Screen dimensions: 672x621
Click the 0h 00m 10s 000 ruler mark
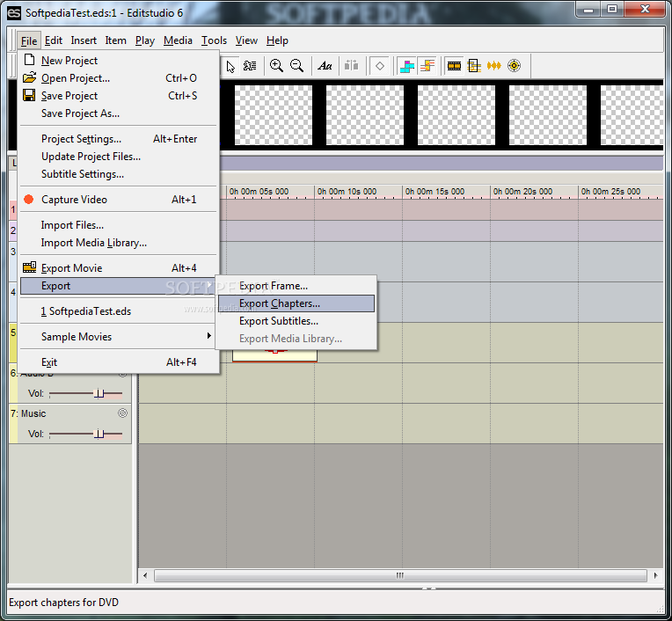click(x=347, y=192)
